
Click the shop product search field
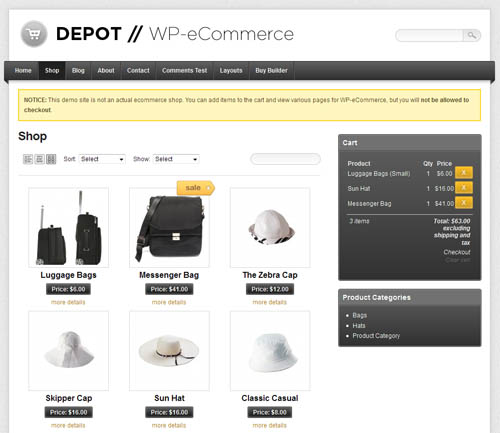[285, 159]
